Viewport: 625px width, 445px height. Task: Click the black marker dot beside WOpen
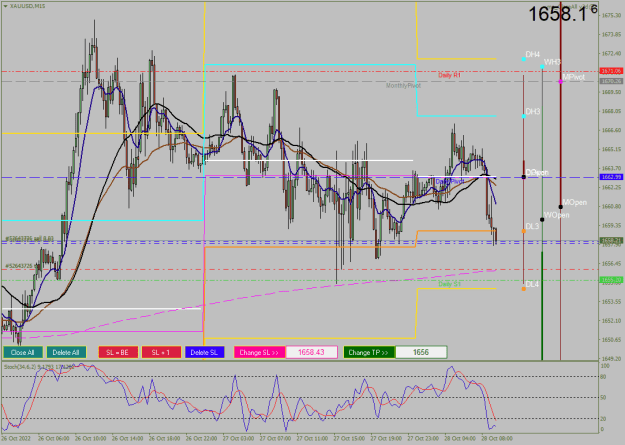tap(542, 220)
